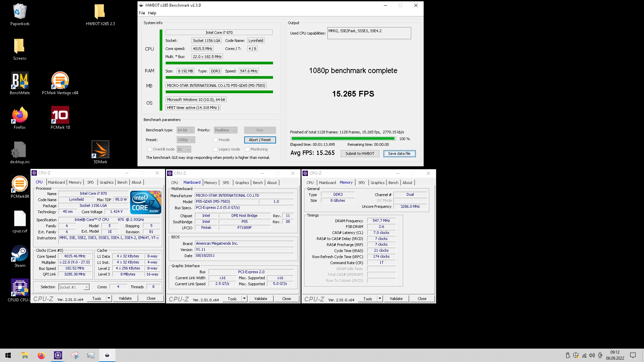Launch Steam from the desktop
The width and height of the screenshot is (644, 362).
[x=19, y=256]
